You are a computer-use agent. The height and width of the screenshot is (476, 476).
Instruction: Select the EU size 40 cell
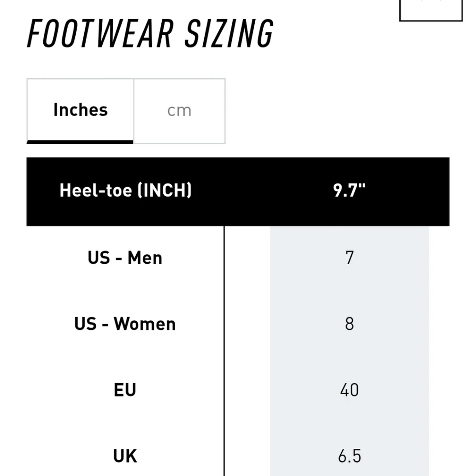(349, 390)
